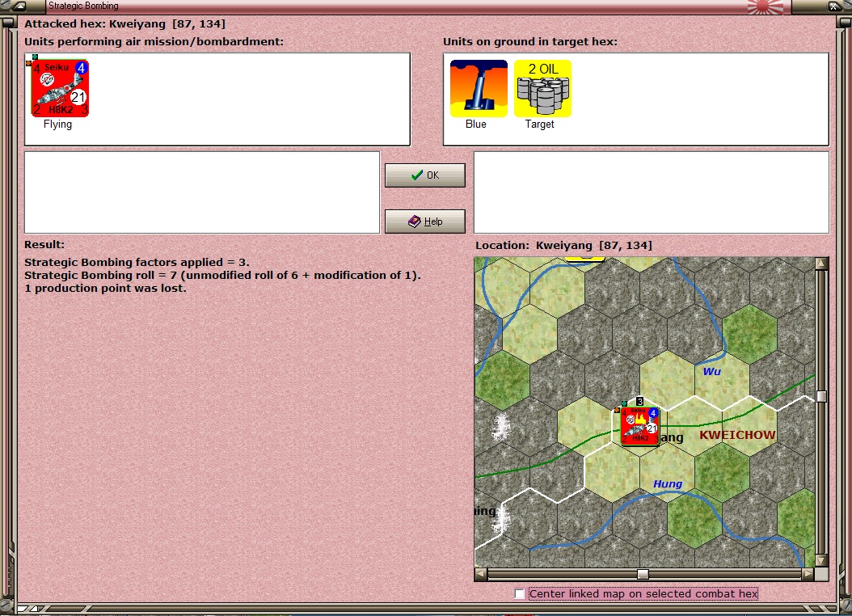Select the Seiku H8K2 flying unit counter
Image resolution: width=852 pixels, height=616 pixels.
pyautogui.click(x=60, y=88)
